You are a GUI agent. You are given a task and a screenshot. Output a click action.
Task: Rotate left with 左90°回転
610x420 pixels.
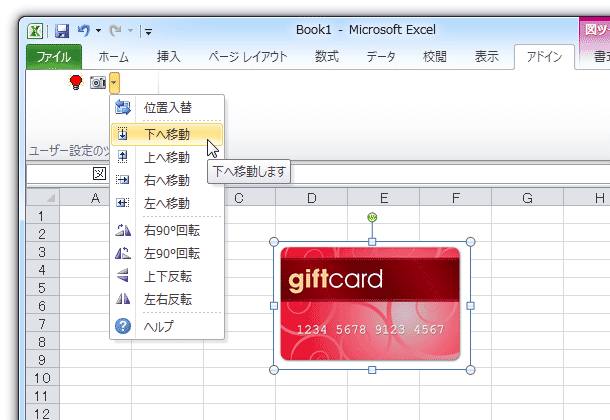167,254
